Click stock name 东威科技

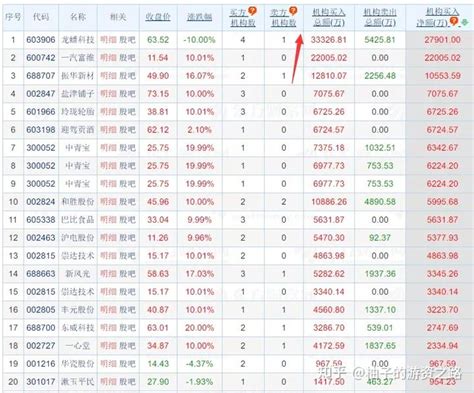pos(78,328)
